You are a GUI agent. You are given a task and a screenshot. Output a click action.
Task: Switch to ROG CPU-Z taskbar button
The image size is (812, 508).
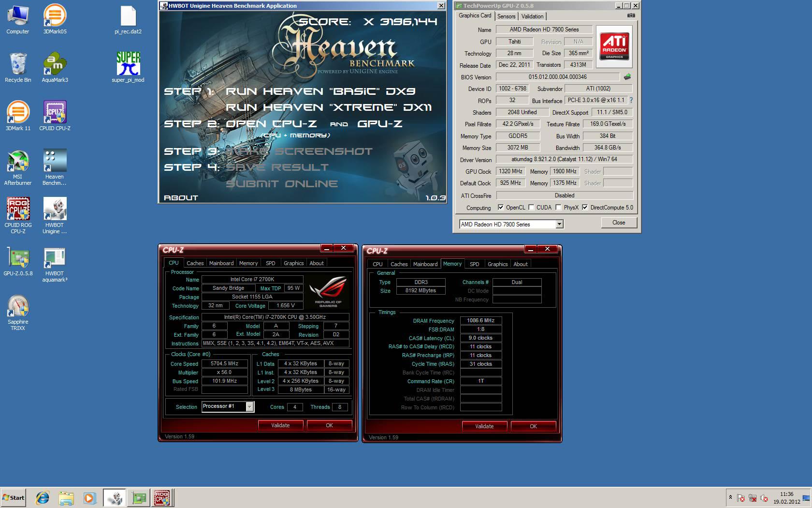(x=162, y=497)
